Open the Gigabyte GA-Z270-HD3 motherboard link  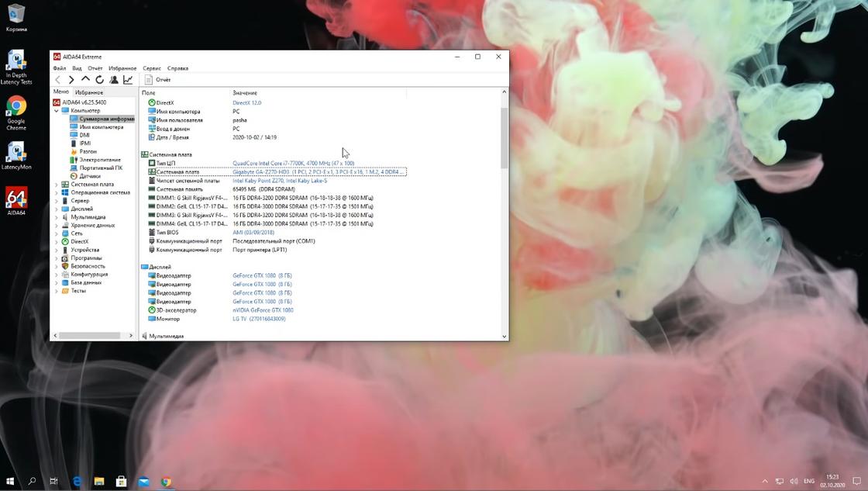click(x=319, y=172)
